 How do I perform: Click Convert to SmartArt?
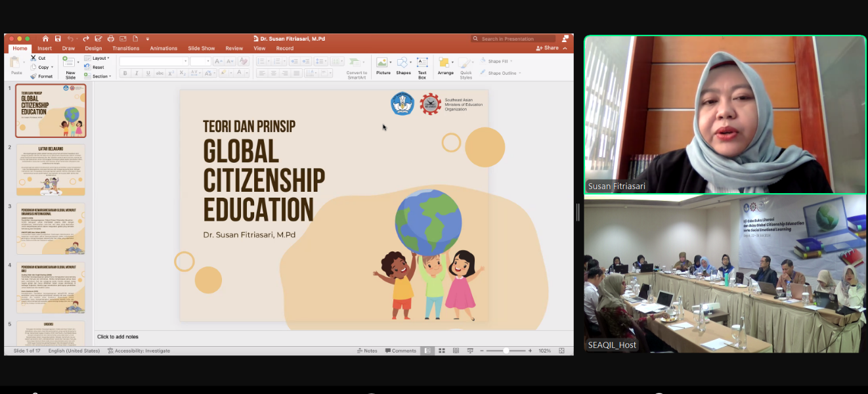pyautogui.click(x=357, y=67)
